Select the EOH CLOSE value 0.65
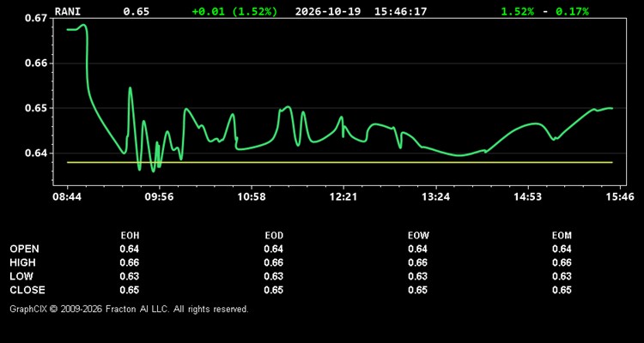The image size is (644, 343). [130, 290]
